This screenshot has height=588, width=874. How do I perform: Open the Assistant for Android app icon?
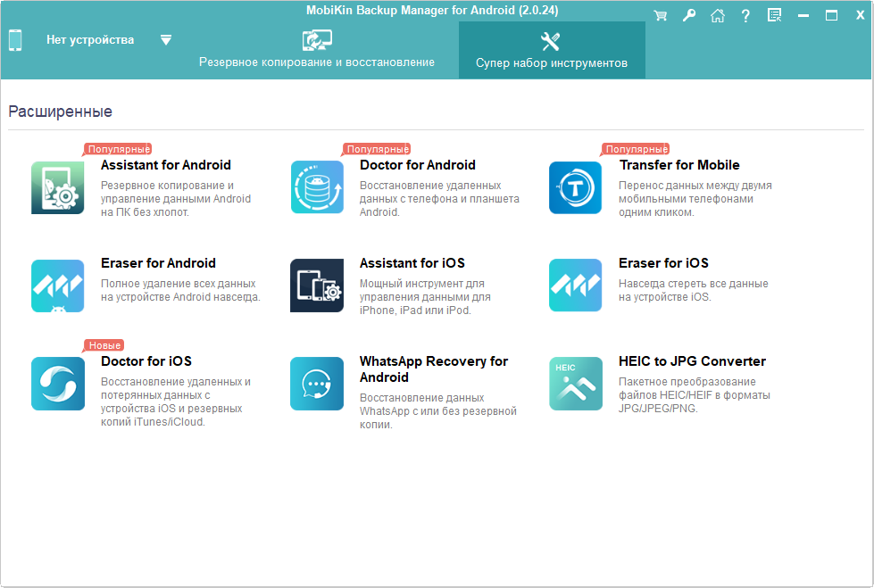58,188
